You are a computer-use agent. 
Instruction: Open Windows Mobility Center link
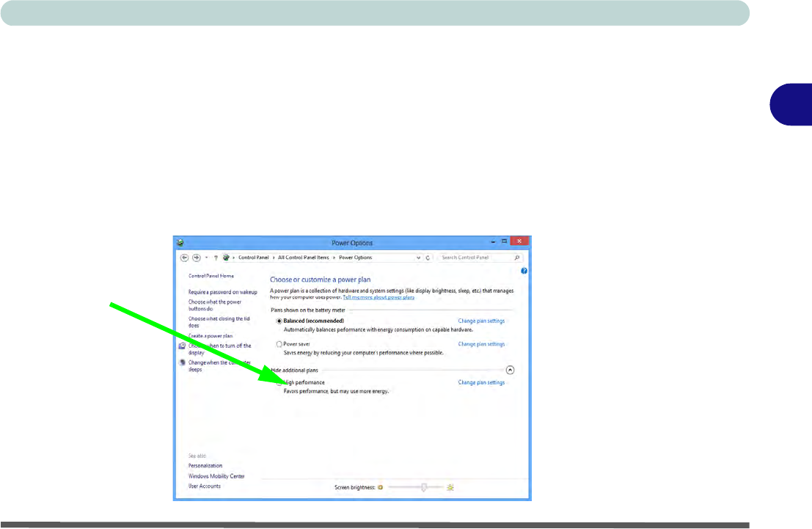(x=216, y=476)
